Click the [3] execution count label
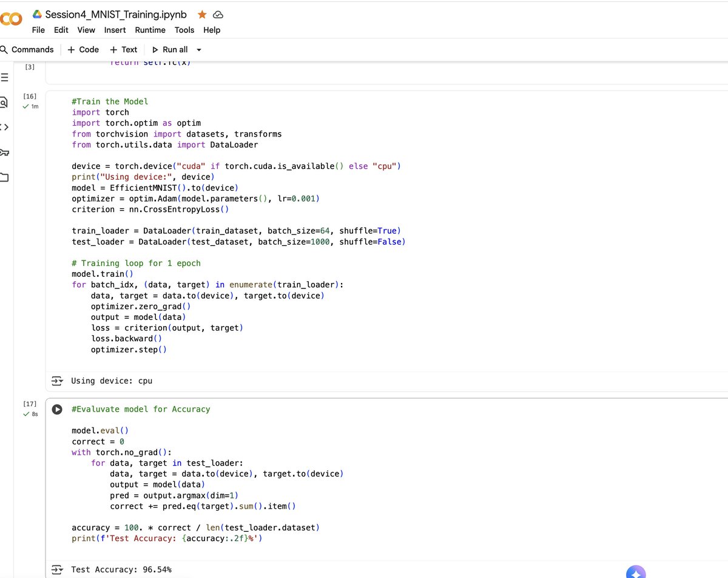This screenshot has height=578, width=728. point(29,67)
